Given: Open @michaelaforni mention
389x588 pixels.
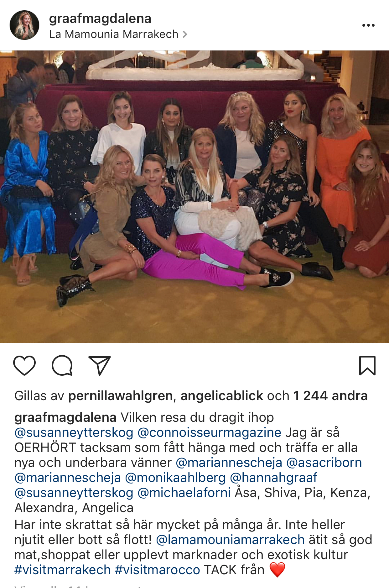Looking at the screenshot, I should coord(184,493).
